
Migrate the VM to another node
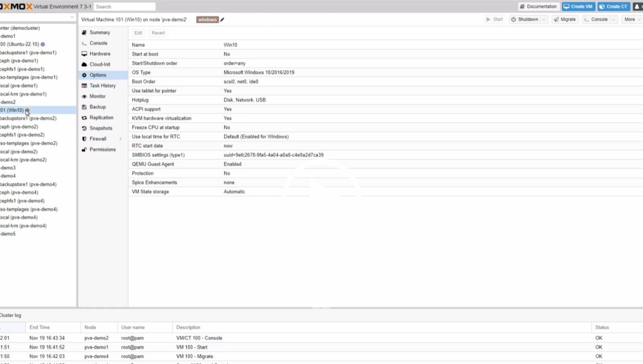(x=564, y=19)
